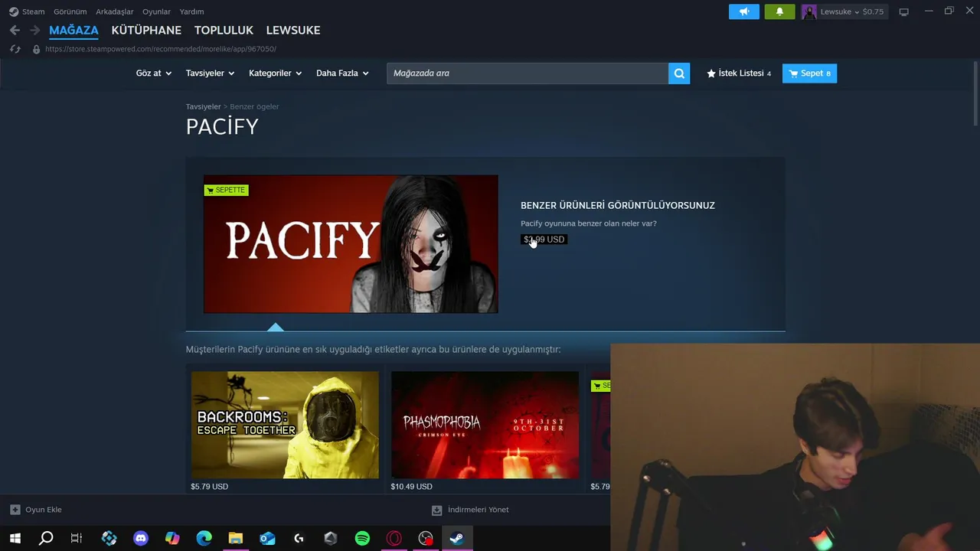Open the Oyunlar menu

156,11
